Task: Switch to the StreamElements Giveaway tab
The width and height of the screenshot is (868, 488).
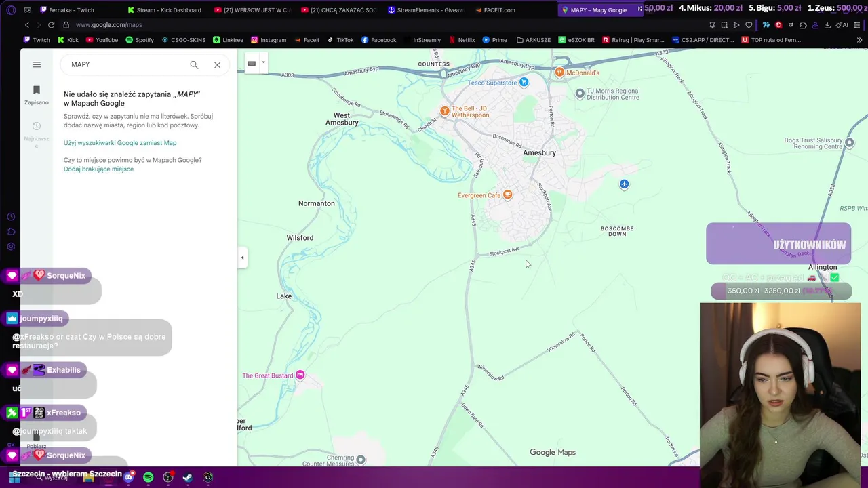Action: [x=425, y=10]
